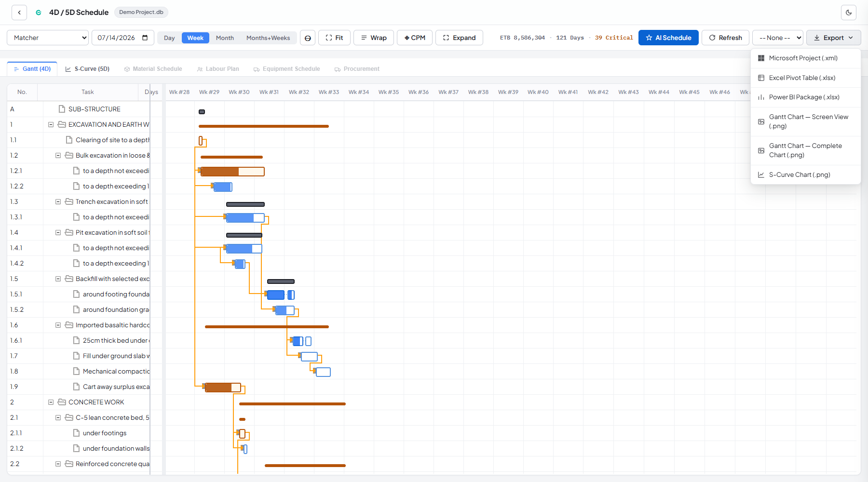Toggle CPM critical path button
Screen dimensions: 868x482
coord(415,38)
